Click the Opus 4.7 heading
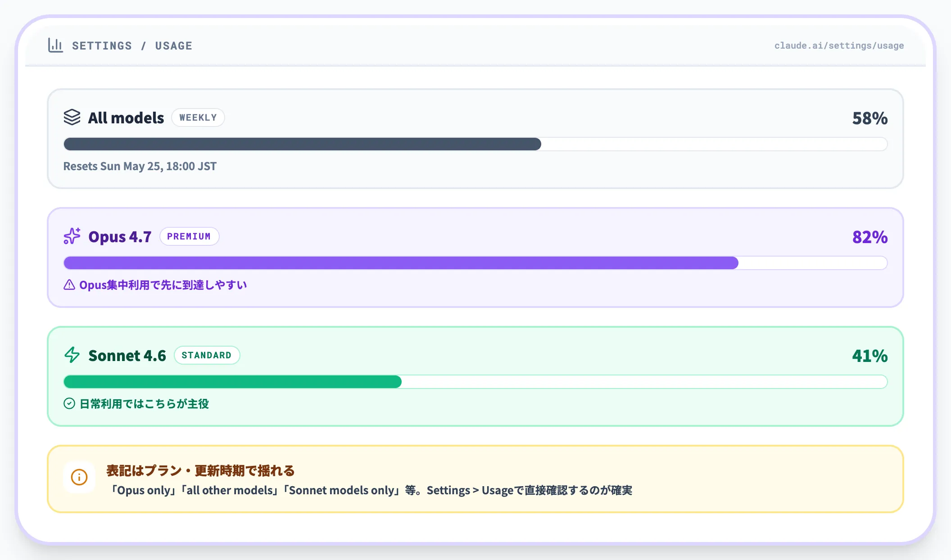951x560 pixels. pos(120,237)
